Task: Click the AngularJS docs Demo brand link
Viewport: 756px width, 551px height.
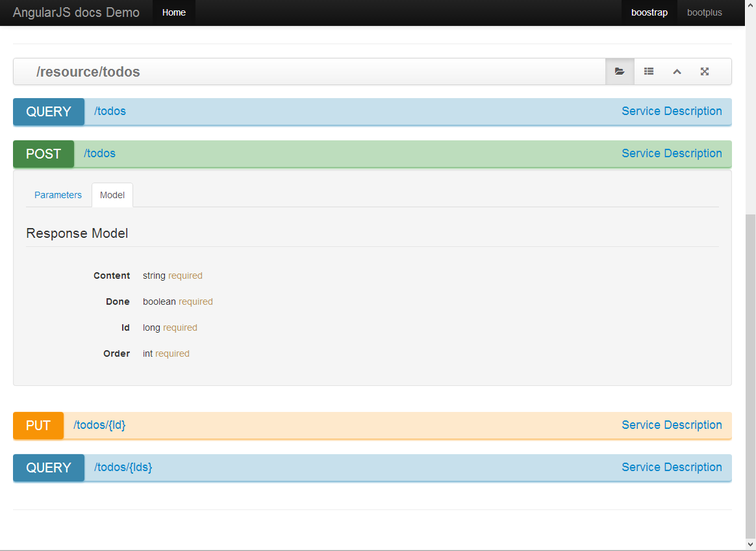Action: pyautogui.click(x=76, y=12)
